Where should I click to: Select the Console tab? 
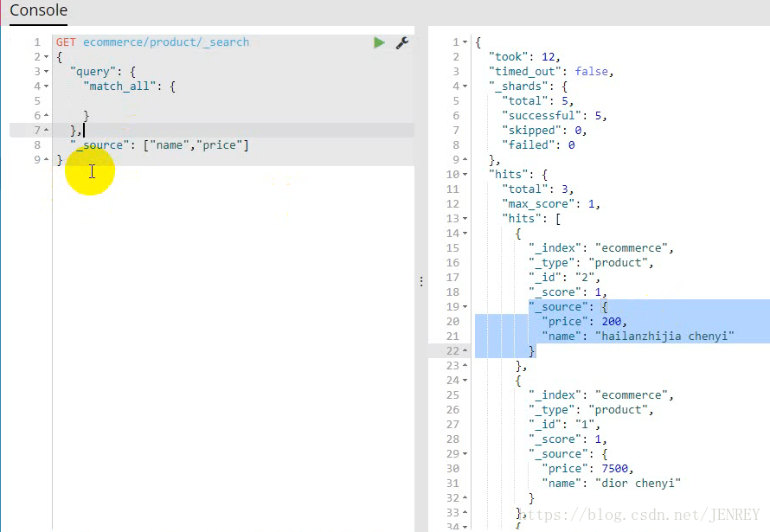pyautogui.click(x=38, y=10)
